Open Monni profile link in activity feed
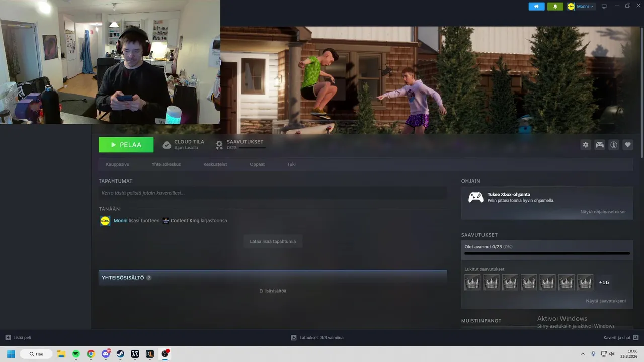The width and height of the screenshot is (644, 362). (x=120, y=221)
